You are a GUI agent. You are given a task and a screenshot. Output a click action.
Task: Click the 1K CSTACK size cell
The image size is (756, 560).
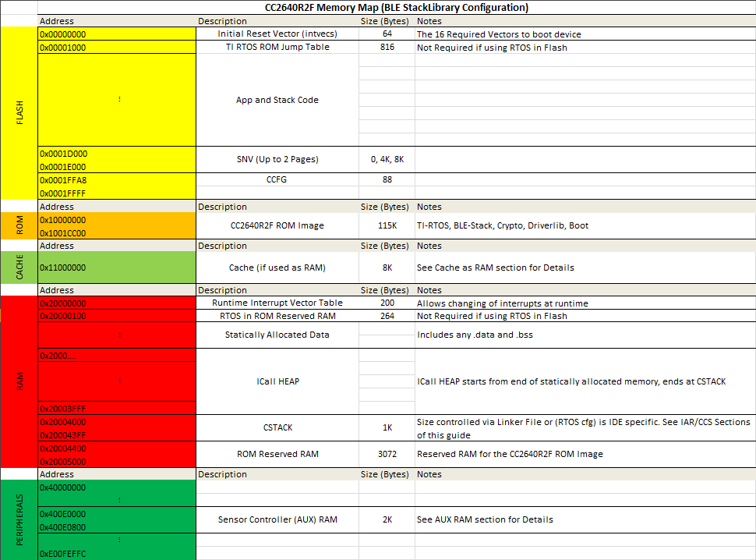click(387, 428)
